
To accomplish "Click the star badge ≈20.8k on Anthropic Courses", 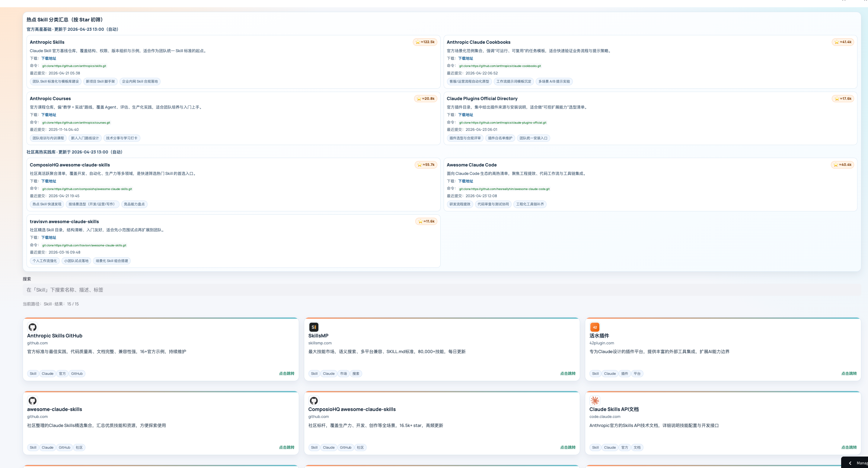I will 426,99.
